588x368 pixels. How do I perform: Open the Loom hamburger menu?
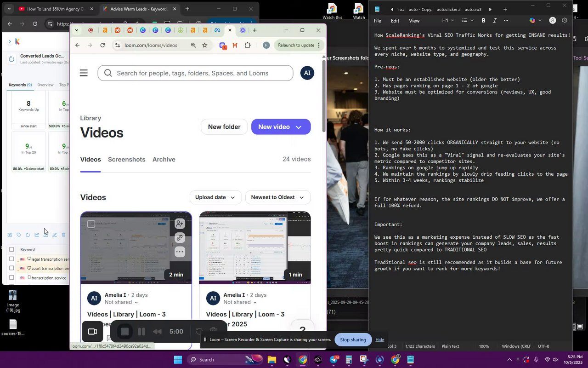(84, 73)
